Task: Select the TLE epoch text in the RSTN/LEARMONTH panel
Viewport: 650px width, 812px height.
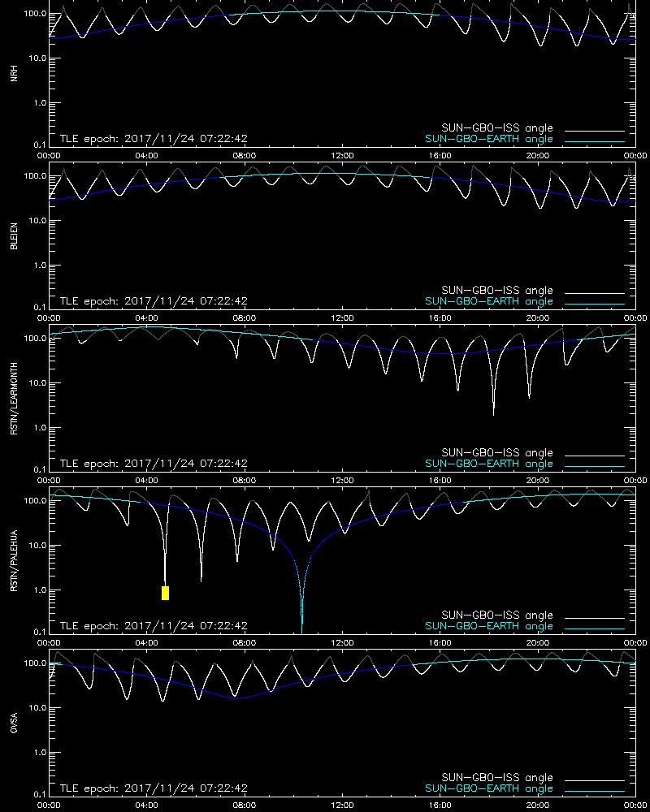Action: pos(154,464)
